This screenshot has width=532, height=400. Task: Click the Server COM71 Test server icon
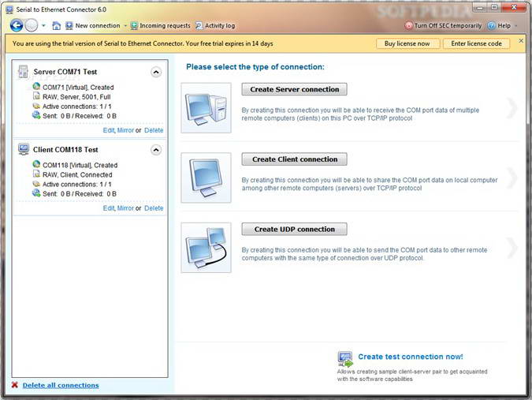click(23, 72)
